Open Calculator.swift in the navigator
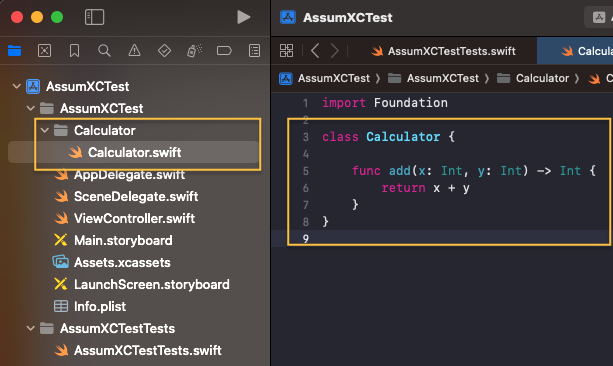The width and height of the screenshot is (613, 366). [x=134, y=152]
